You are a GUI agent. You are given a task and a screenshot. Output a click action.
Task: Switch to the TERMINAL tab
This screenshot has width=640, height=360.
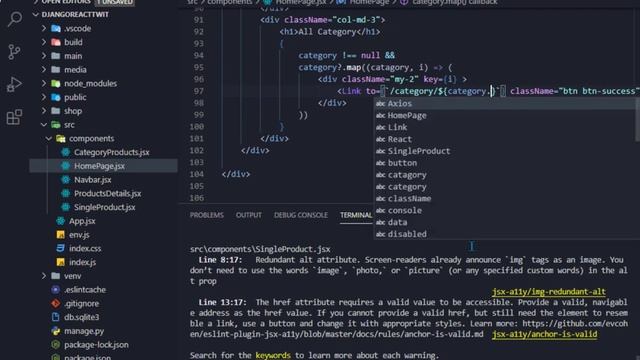pos(356,215)
